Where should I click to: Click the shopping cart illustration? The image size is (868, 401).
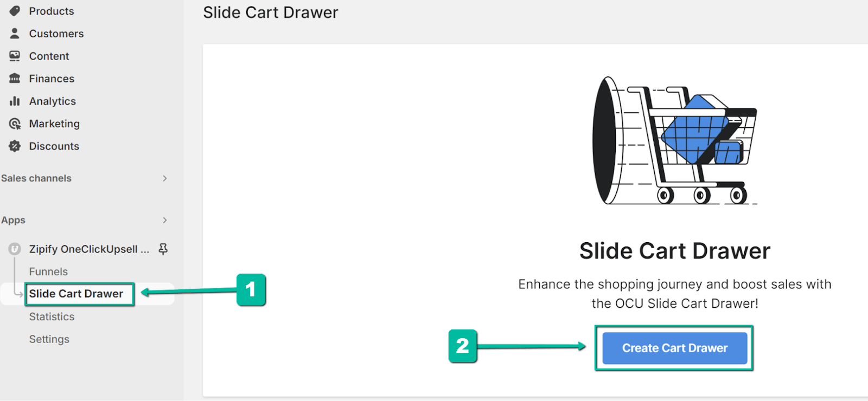point(675,141)
